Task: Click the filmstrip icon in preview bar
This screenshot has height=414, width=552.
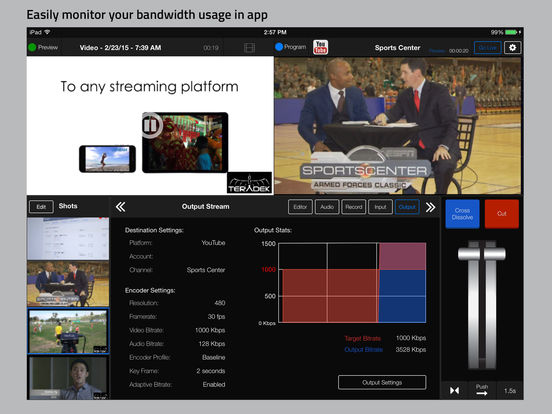Action: tap(249, 48)
